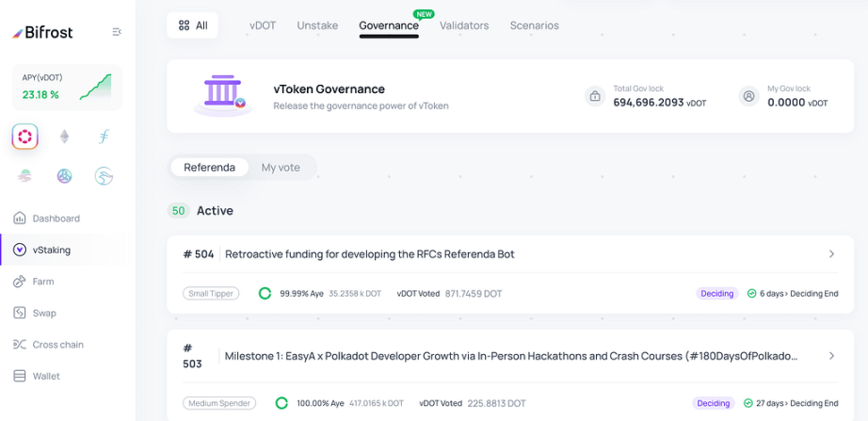
Task: Open the vDOT tab
Action: (x=263, y=25)
